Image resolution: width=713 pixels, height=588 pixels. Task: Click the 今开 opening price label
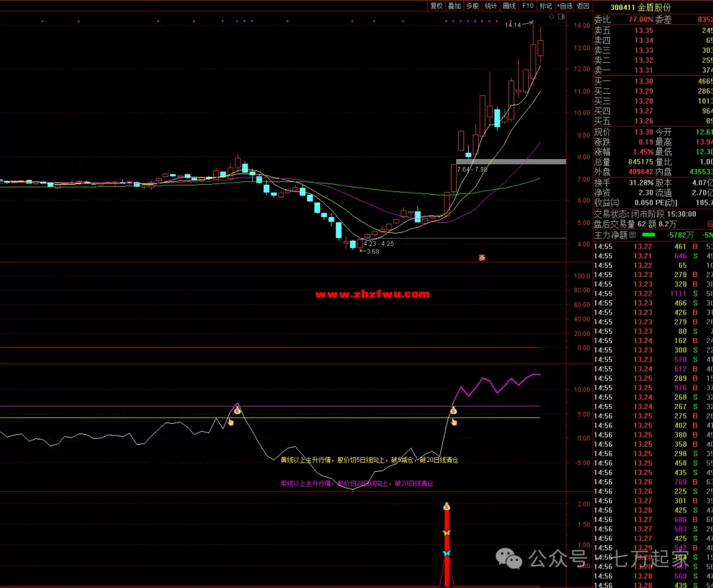pos(663,132)
